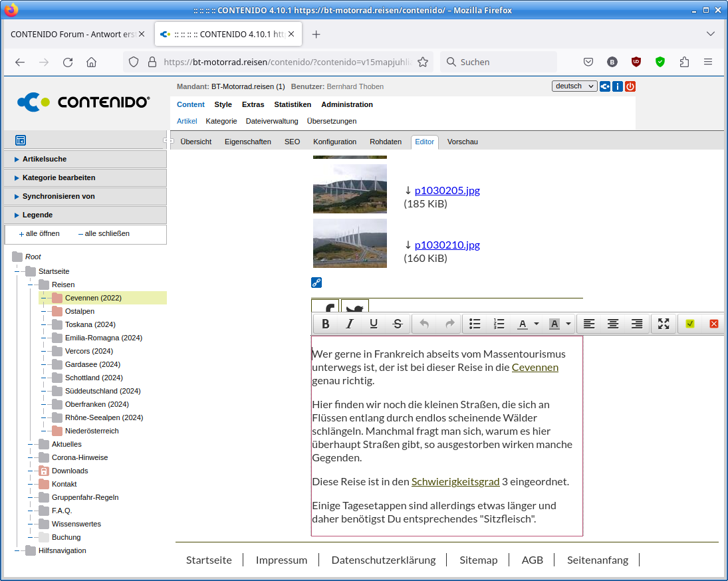Switch the editor to fullscreen mode
This screenshot has width=728, height=581.
click(x=664, y=324)
